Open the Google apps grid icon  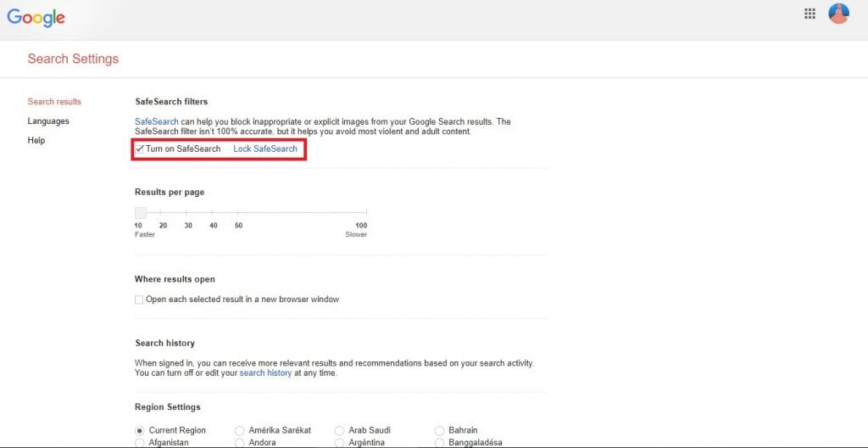(x=810, y=14)
